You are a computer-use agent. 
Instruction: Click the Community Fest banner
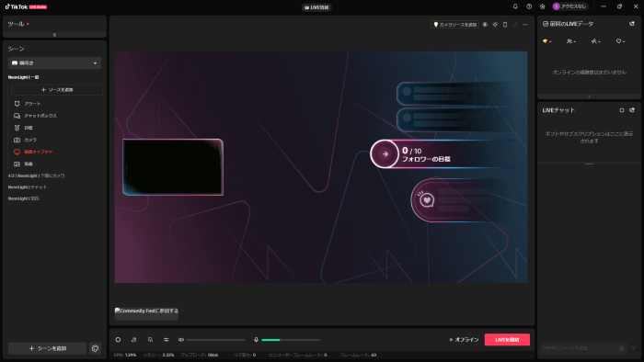point(146,313)
